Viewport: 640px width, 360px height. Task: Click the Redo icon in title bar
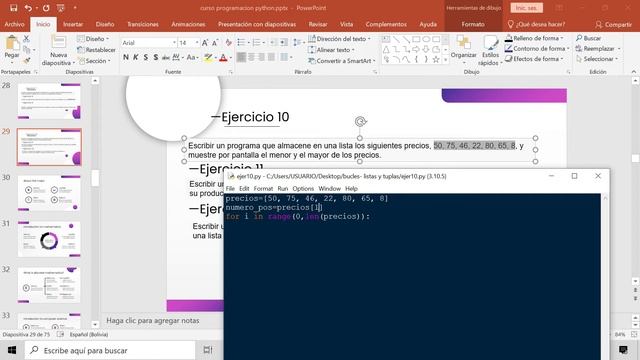coord(46,8)
